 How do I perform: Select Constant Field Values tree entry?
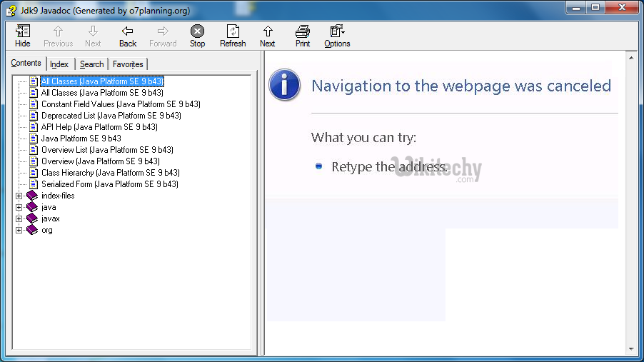[120, 104]
